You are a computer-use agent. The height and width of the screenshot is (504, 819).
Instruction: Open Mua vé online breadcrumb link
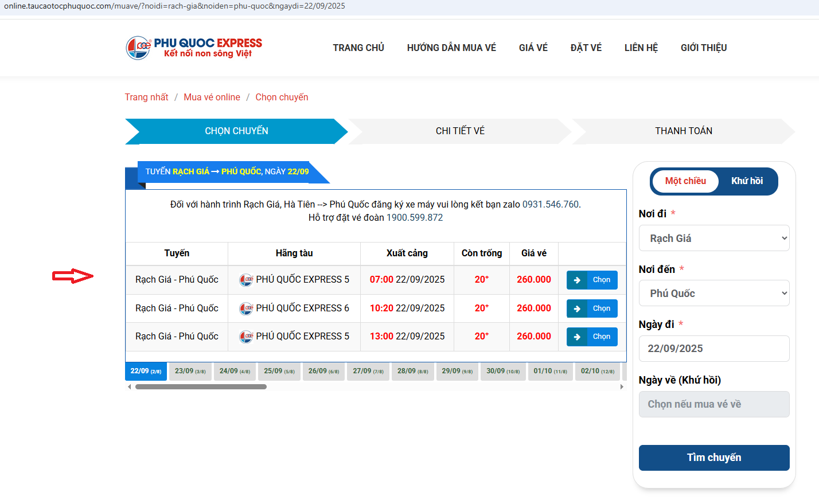(212, 97)
